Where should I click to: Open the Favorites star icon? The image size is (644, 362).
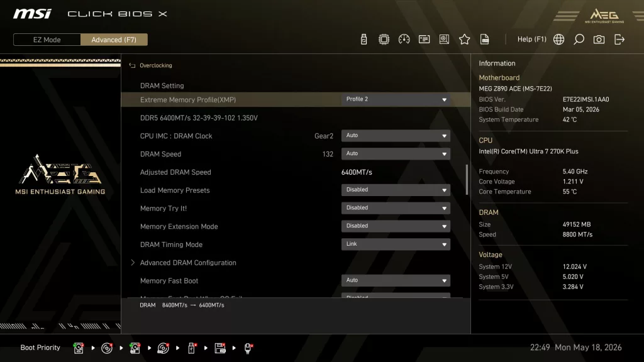coord(464,40)
